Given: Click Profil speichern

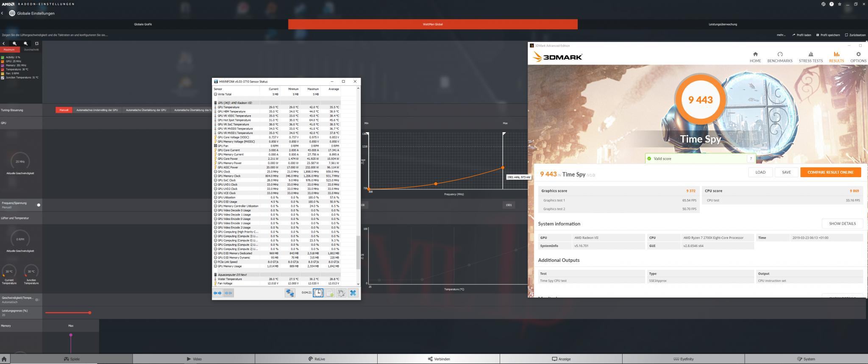Looking at the screenshot, I should (x=828, y=35).
